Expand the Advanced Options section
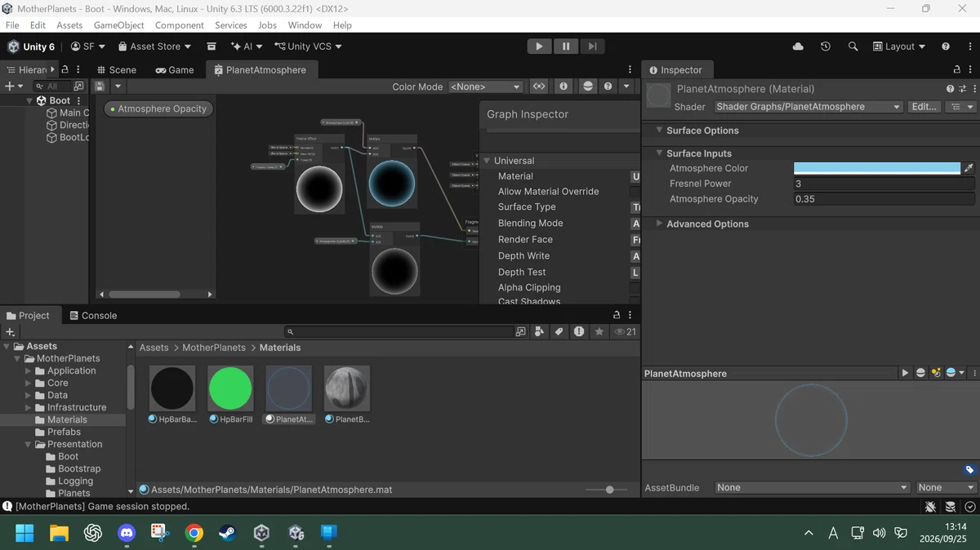 click(660, 224)
